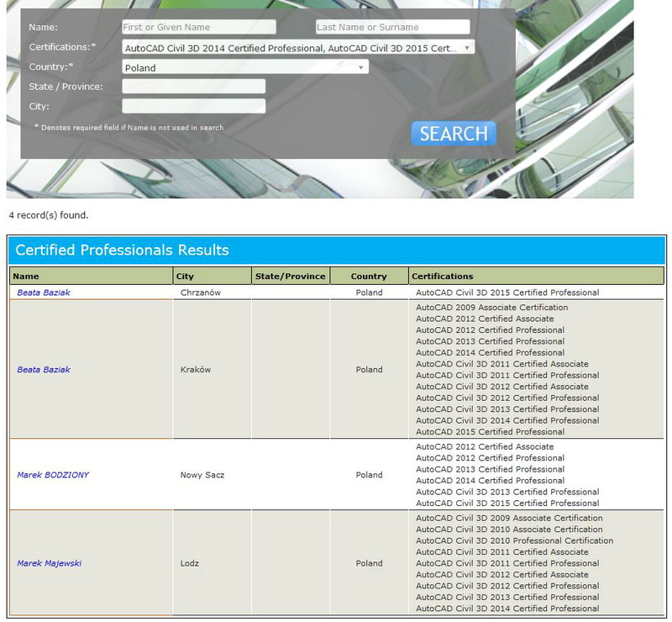This screenshot has width=672, height=622.
Task: Click 'AutoCAD Civil 3D 2010 Professional Certification' entry
Action: pos(514,541)
